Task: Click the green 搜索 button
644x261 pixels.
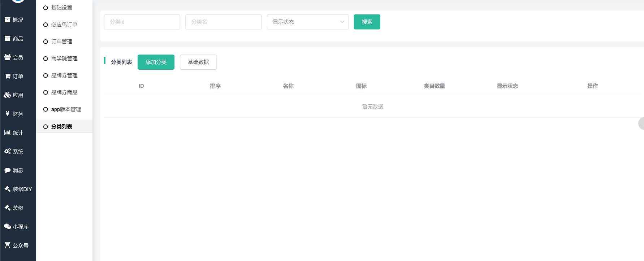Action: [367, 22]
